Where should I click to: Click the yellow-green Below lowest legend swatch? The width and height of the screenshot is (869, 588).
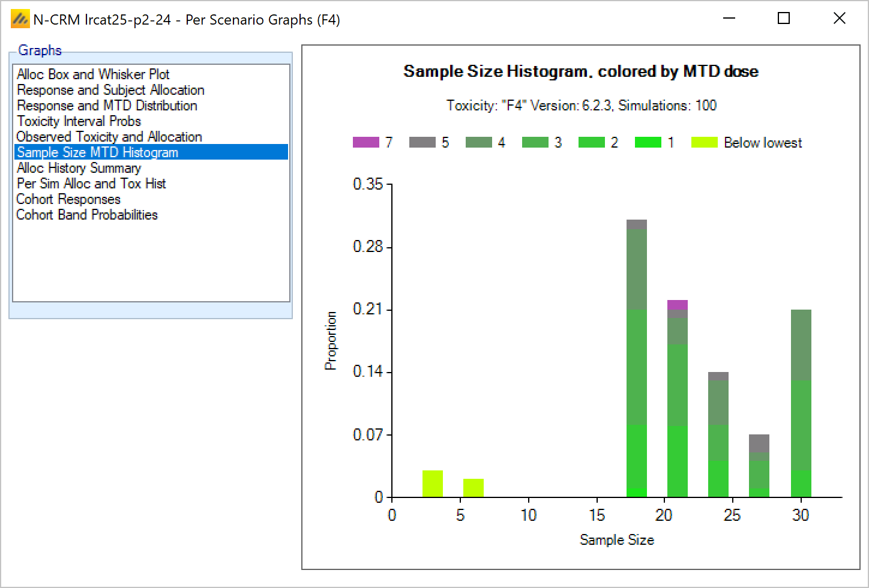704,143
